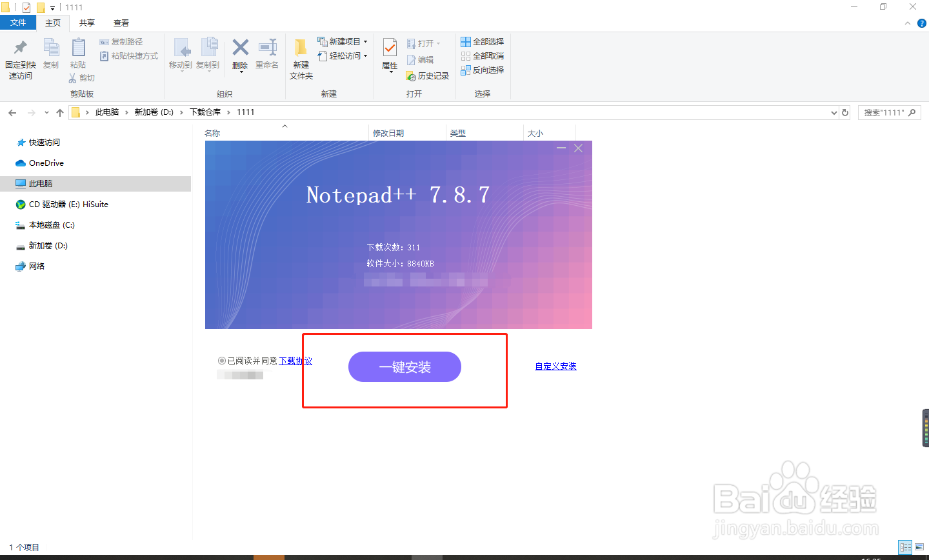This screenshot has height=560, width=929.
Task: Open the Easy Access (轻松访问) dropdown
Action: point(343,56)
